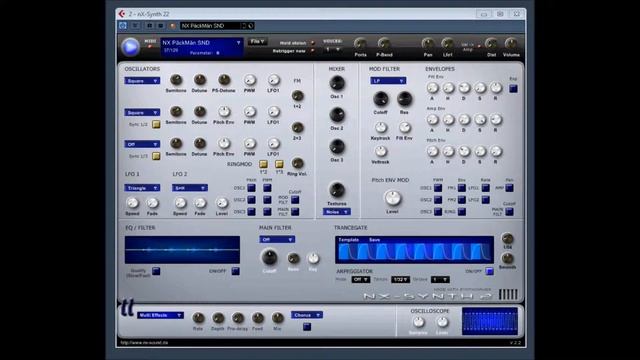Enable LFO OSC1 Pitch modulation button

click(x=251, y=188)
